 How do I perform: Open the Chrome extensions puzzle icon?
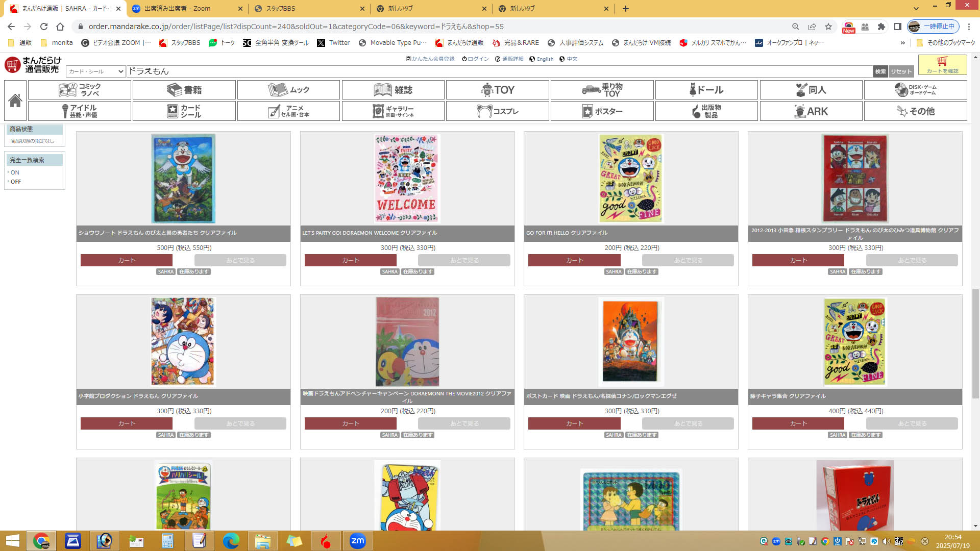(881, 27)
